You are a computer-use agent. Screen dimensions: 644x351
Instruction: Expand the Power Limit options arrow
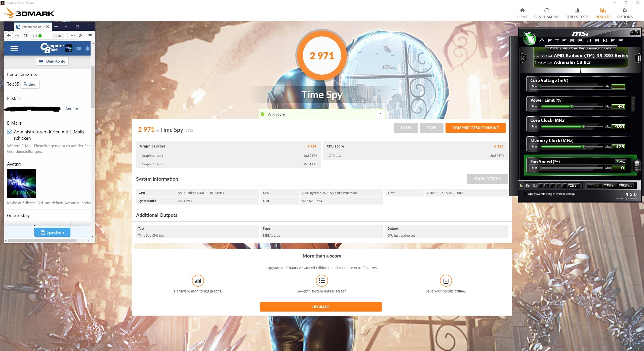click(633, 104)
